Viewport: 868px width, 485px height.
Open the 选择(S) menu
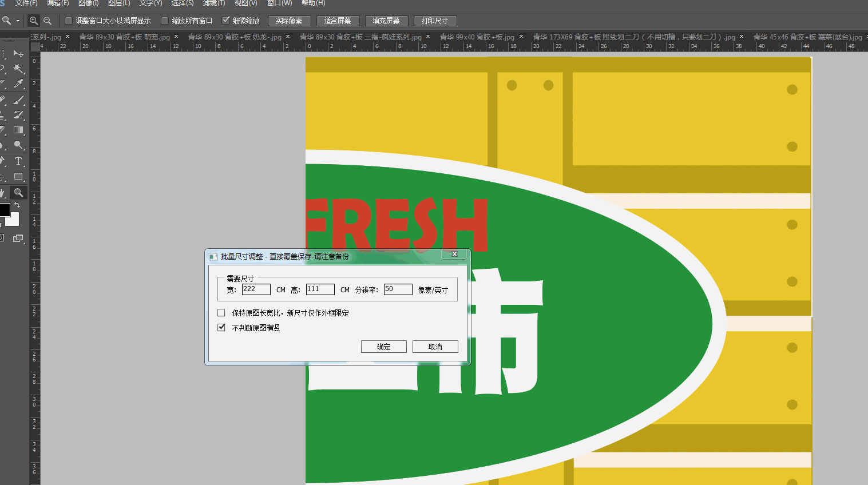(183, 3)
